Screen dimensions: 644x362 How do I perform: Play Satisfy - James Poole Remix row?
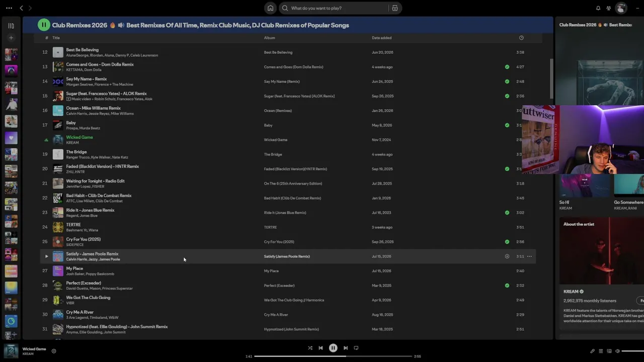(46, 256)
